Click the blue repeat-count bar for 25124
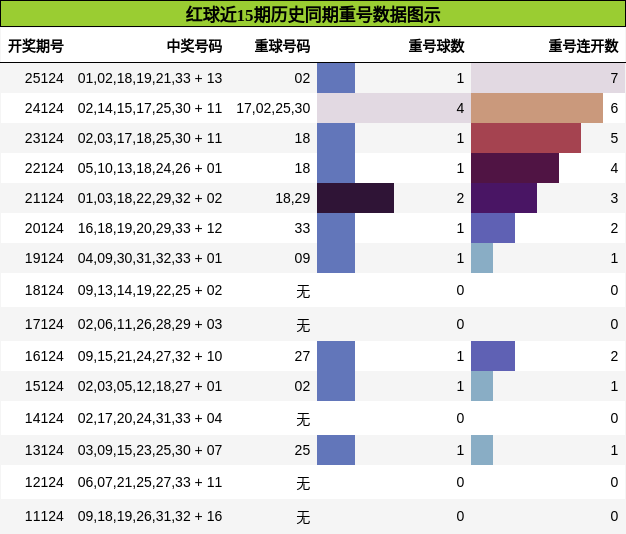The width and height of the screenshot is (626, 534). pos(336,78)
